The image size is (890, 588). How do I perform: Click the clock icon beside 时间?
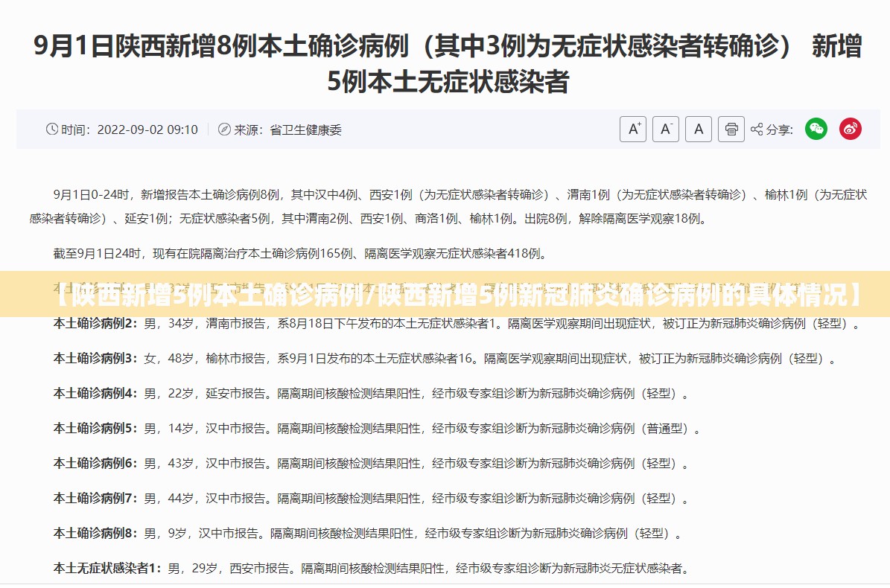pos(51,130)
